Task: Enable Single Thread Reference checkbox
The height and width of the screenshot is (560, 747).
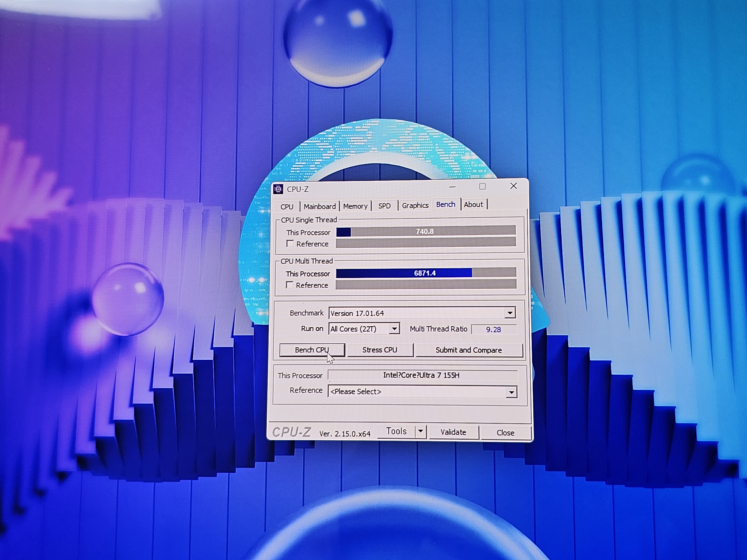Action: (290, 243)
